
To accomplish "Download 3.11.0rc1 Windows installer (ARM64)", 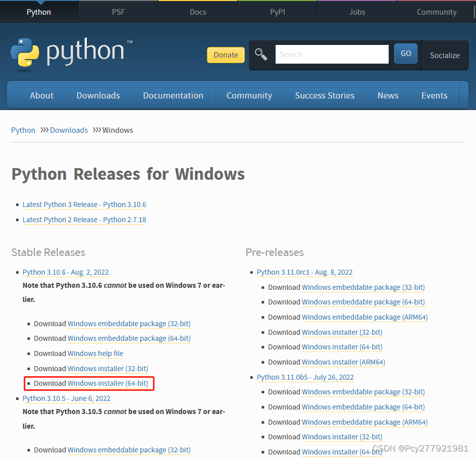I will [x=344, y=362].
